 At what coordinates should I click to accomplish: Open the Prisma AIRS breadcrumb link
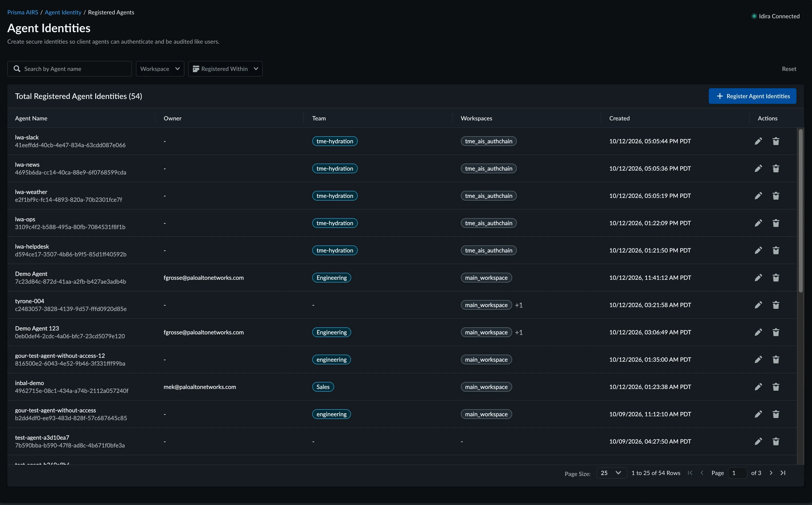[x=23, y=12]
